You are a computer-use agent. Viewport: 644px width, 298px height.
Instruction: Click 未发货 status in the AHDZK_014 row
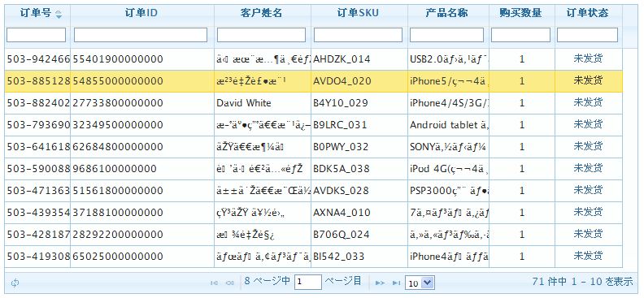588,59
